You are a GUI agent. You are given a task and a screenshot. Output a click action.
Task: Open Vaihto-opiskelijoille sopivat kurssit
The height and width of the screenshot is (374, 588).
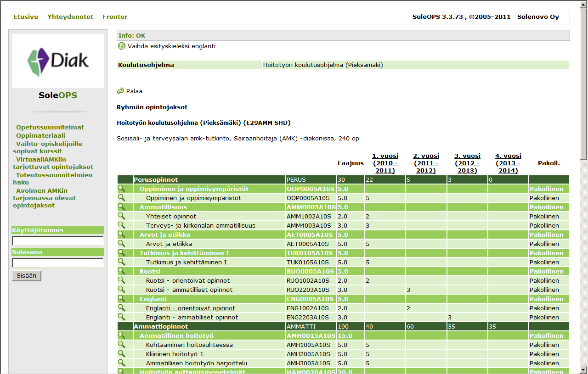(x=48, y=147)
